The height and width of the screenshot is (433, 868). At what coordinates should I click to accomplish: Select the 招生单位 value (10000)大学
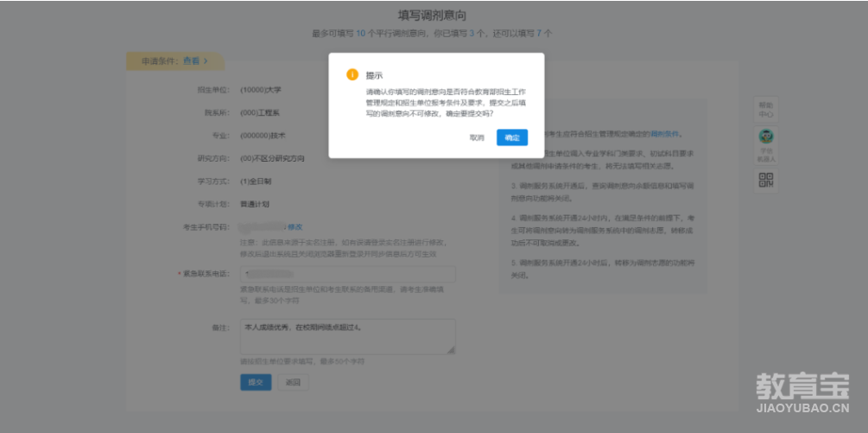click(x=261, y=89)
